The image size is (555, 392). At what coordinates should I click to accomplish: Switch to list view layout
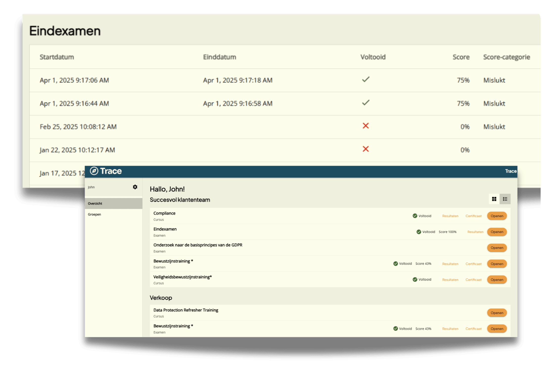coord(505,199)
